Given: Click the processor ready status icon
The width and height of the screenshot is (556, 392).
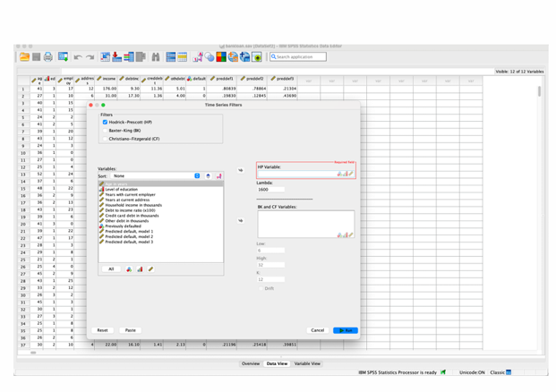Looking at the screenshot, I should (443, 372).
